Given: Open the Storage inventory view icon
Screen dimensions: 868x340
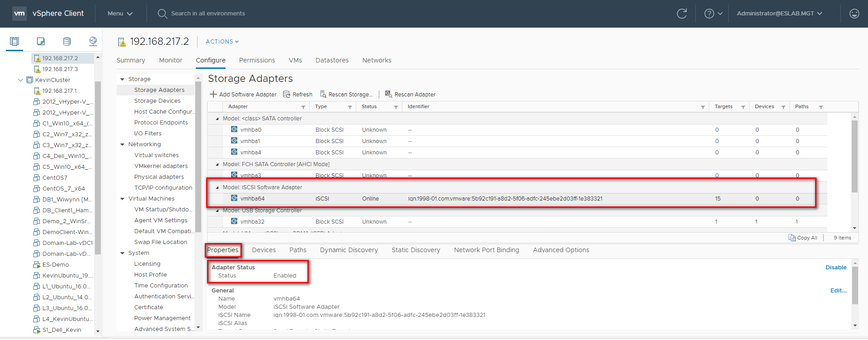Looking at the screenshot, I should 67,42.
